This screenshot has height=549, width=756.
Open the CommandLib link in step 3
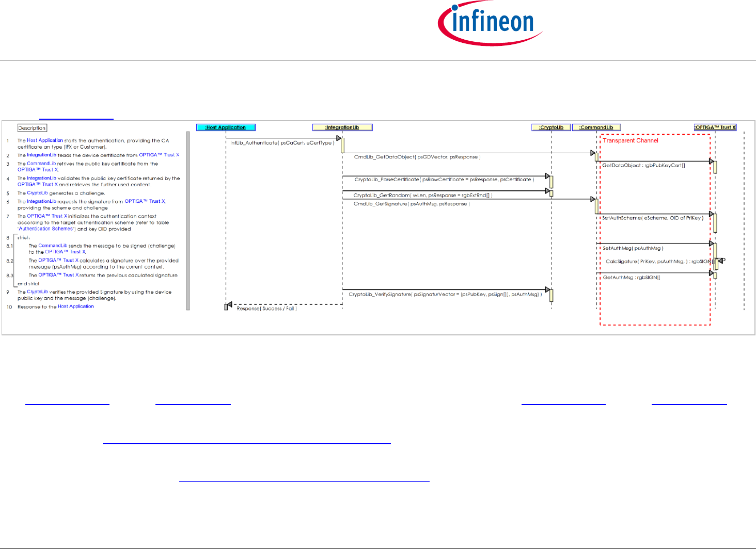tap(41, 164)
